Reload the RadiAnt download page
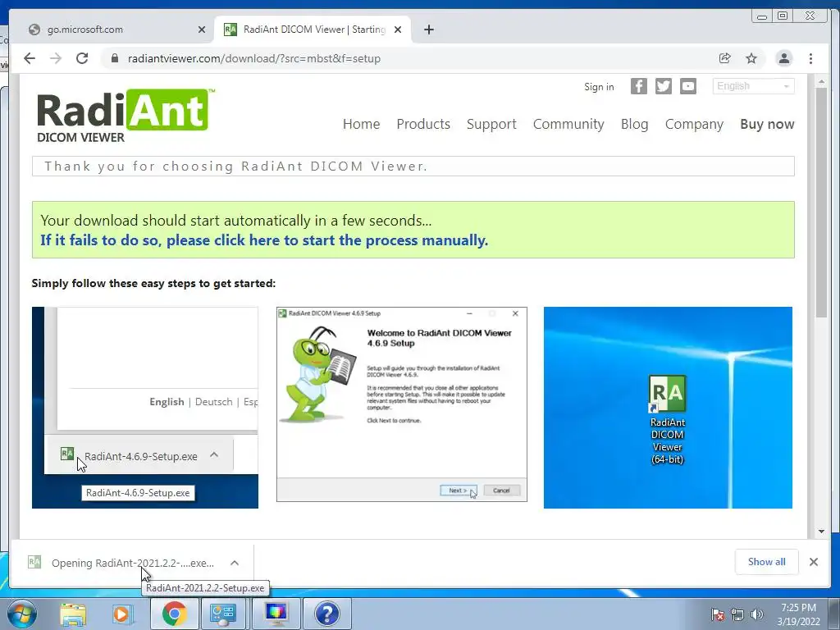The image size is (840, 630). 82,58
